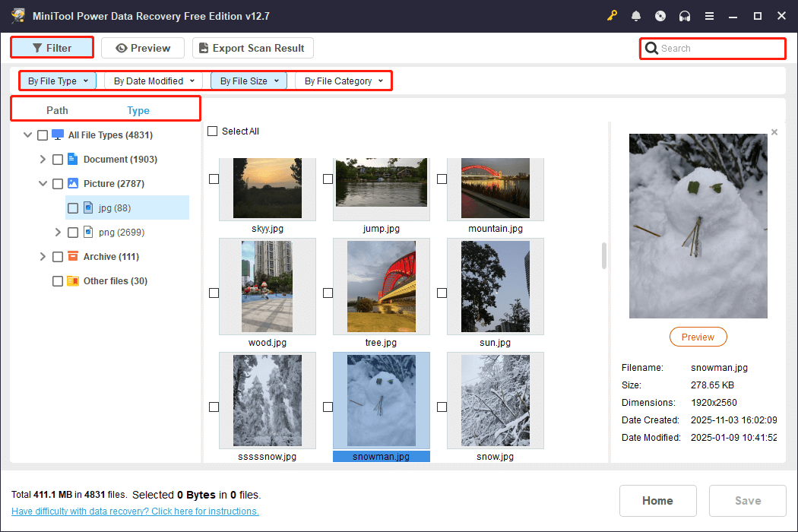The width and height of the screenshot is (798, 532).
Task: Open the By File Type dropdown
Action: [57, 81]
